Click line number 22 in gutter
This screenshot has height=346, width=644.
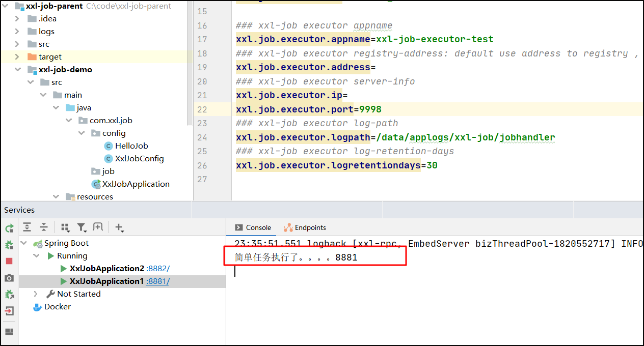[202, 109]
